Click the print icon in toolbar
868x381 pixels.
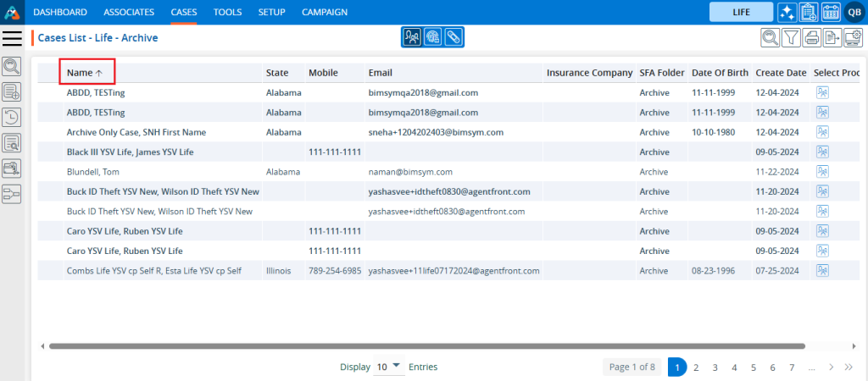pos(811,37)
